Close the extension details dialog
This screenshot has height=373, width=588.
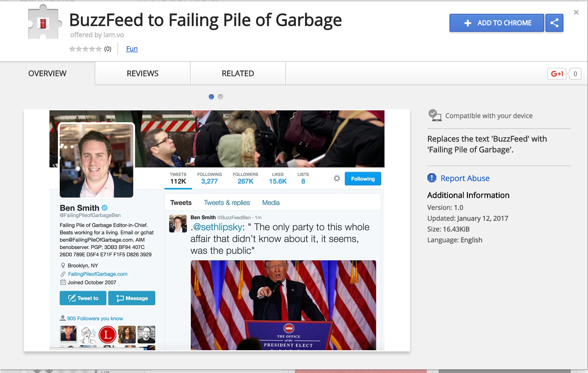pyautogui.click(x=576, y=13)
